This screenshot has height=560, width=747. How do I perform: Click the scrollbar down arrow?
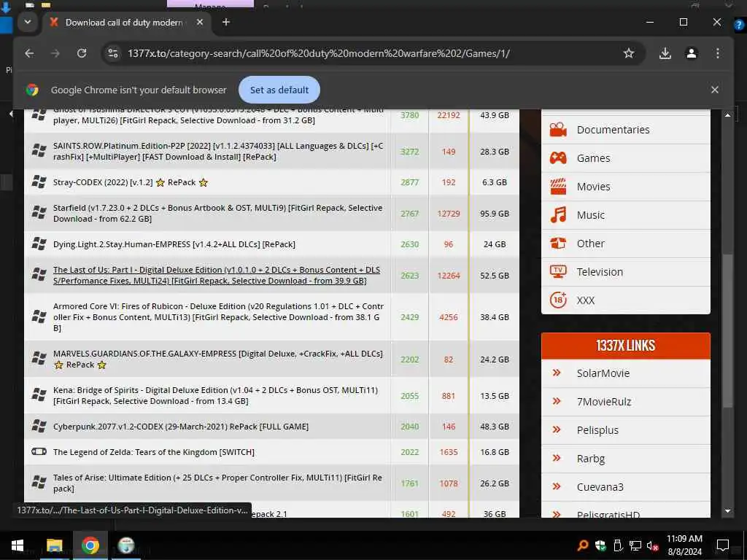(727, 511)
